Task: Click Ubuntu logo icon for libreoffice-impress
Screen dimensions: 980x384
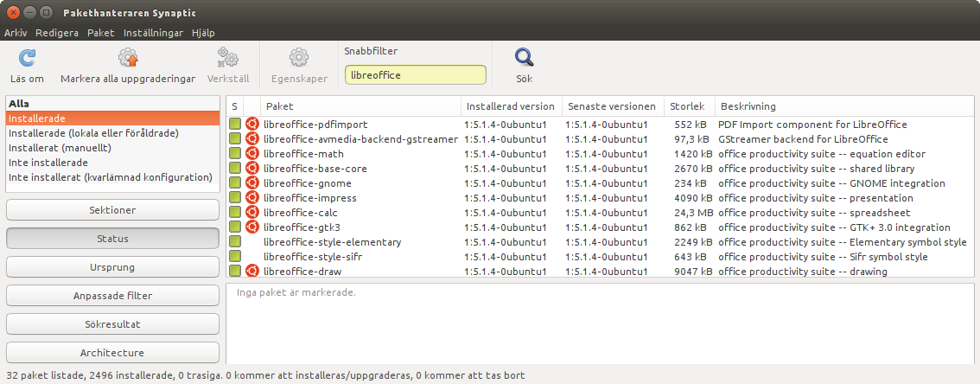Action: (x=251, y=198)
